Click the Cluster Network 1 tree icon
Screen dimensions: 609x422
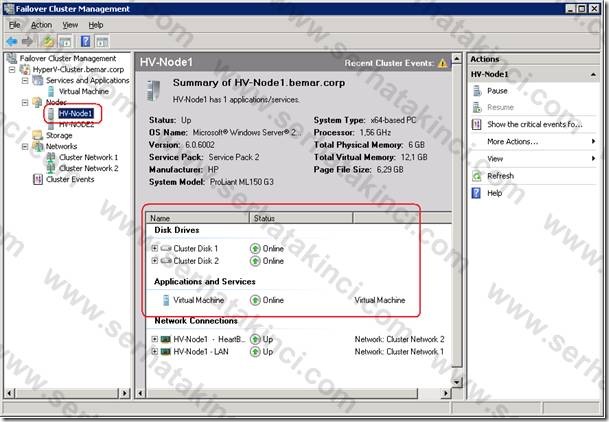tap(50, 157)
